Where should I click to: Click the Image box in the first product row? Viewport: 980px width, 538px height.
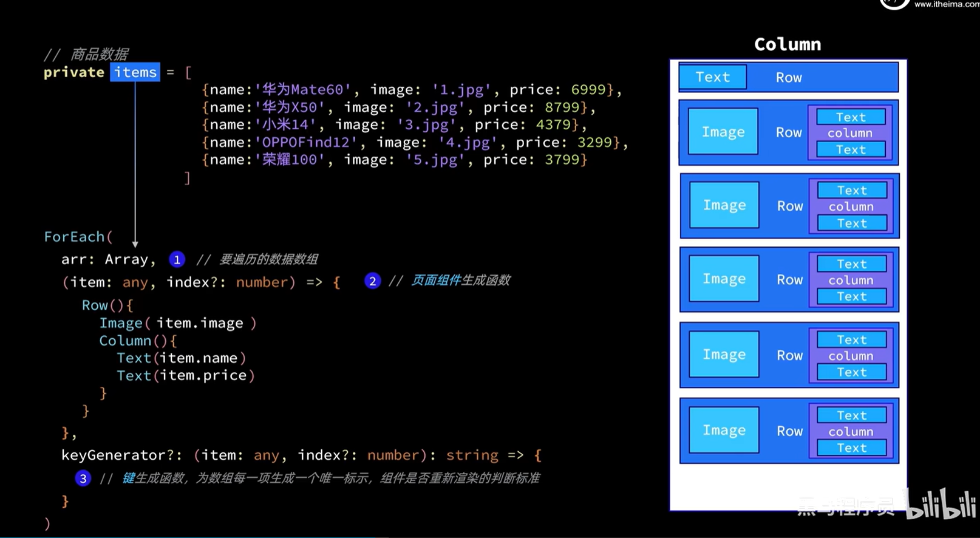[x=723, y=132]
